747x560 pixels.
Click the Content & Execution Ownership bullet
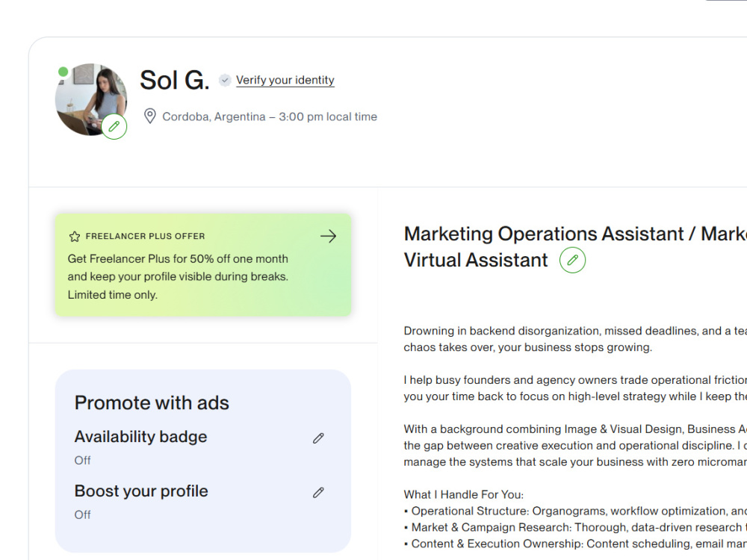[x=575, y=544]
